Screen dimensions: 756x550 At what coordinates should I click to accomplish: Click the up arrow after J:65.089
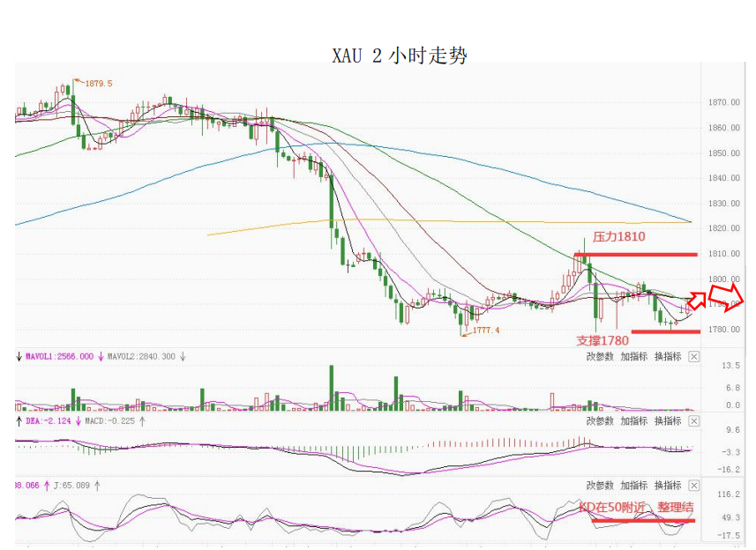coord(97,486)
